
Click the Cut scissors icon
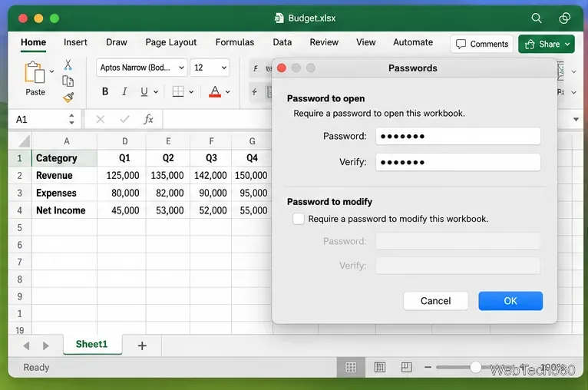tap(68, 64)
